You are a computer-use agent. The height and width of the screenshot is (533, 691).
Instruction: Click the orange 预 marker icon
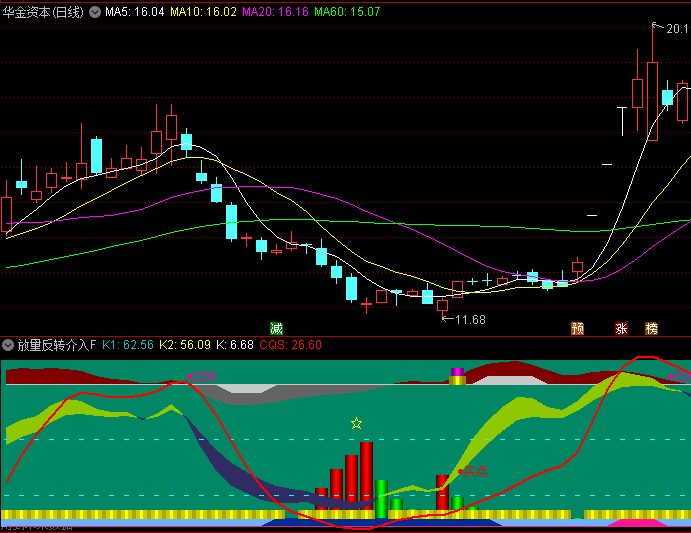click(577, 328)
